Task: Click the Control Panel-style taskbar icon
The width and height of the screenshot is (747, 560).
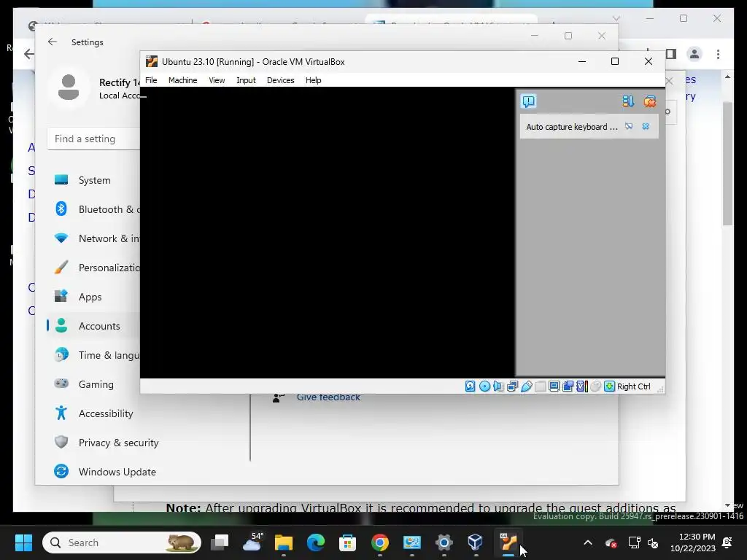Action: pyautogui.click(x=411, y=542)
